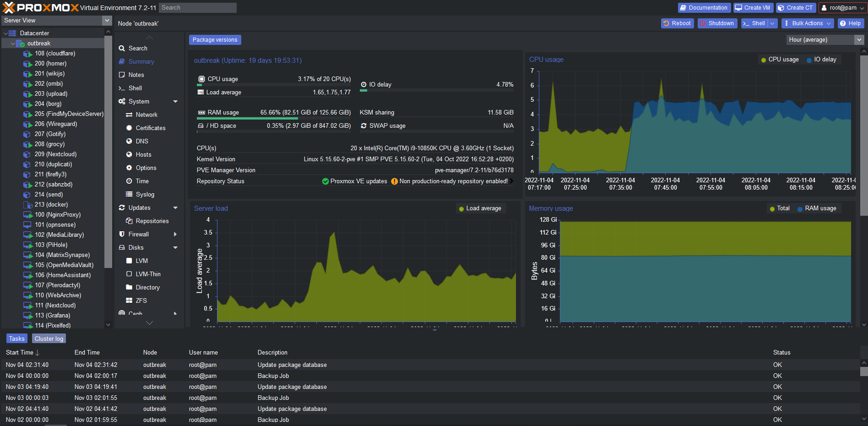Image resolution: width=868 pixels, height=426 pixels.
Task: Collapse the Datacenter tree node
Action: [x=5, y=33]
